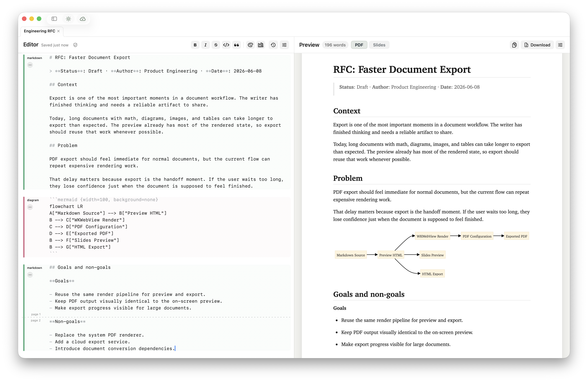Click the 'Context' heading in preview
Screen dimensions: 588x382
pos(347,111)
